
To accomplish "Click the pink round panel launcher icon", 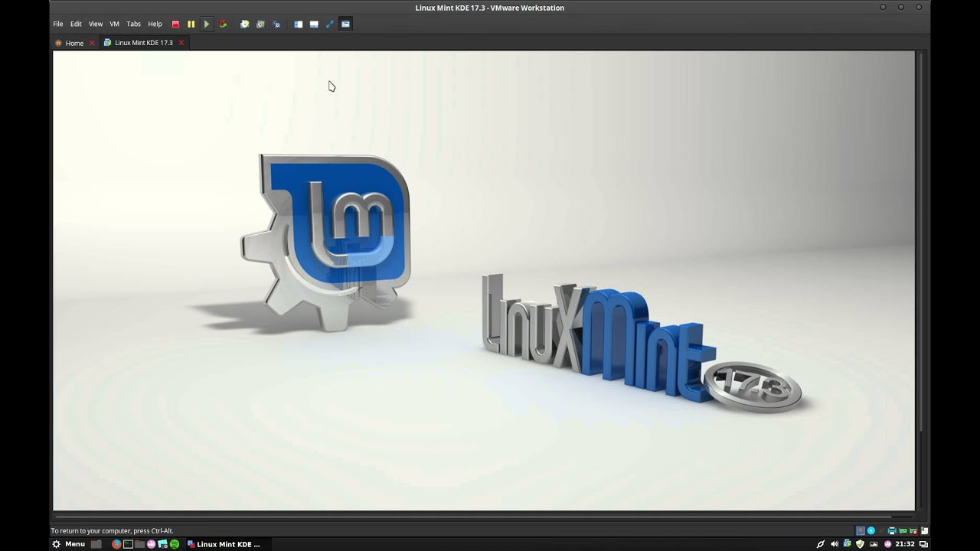I will [151, 544].
